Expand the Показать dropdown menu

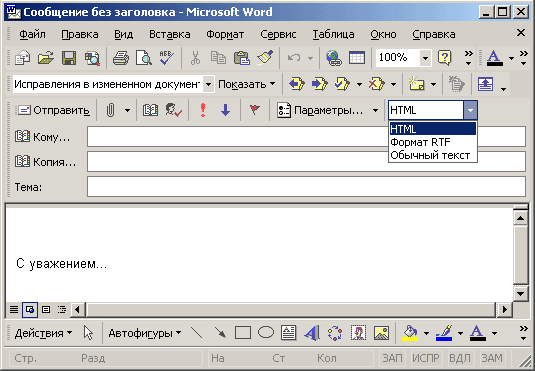(247, 84)
